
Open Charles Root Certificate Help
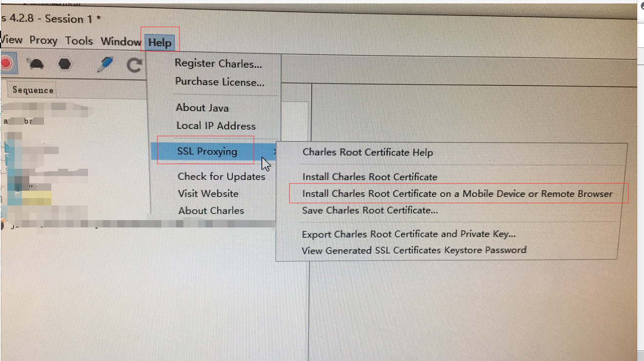(368, 152)
